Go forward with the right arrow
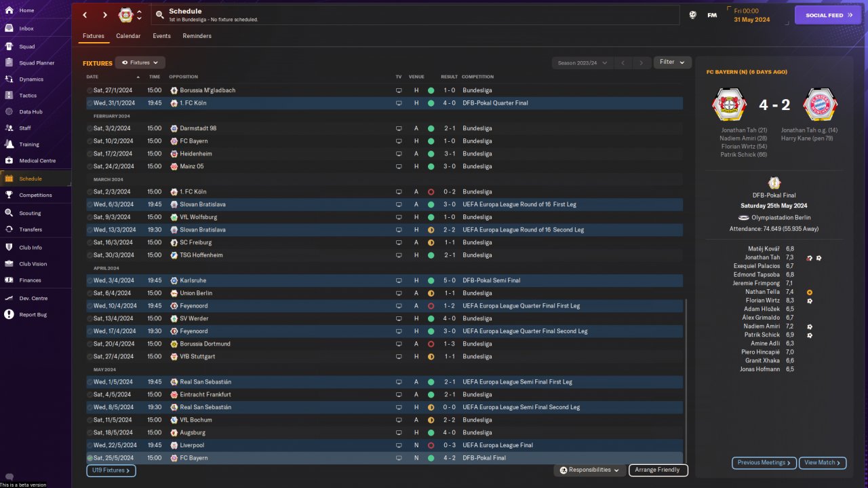This screenshot has height=488, width=868. pos(105,15)
